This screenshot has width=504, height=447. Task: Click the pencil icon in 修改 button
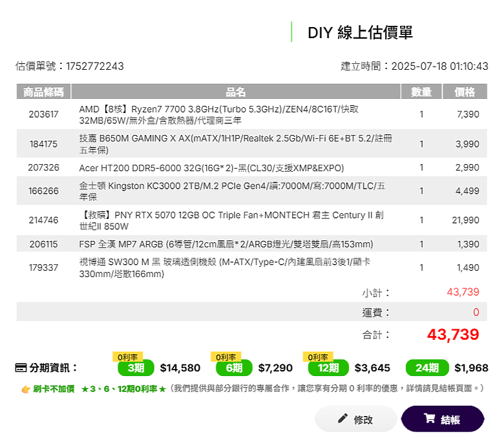coord(342,418)
